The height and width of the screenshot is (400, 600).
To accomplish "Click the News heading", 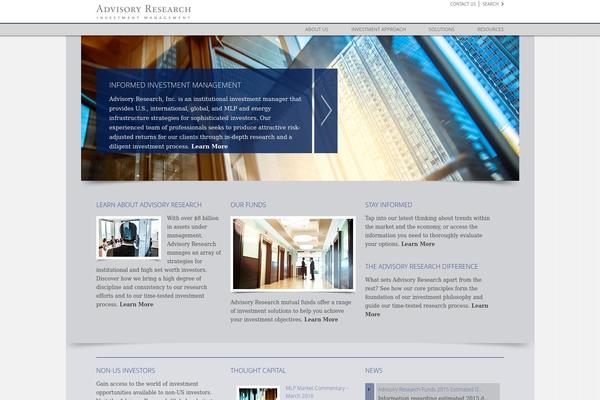I will point(373,371).
